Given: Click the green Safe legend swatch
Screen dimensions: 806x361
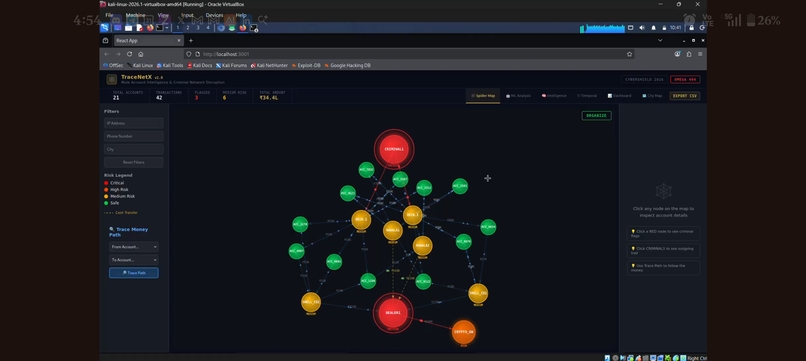Looking at the screenshot, I should coord(106,203).
